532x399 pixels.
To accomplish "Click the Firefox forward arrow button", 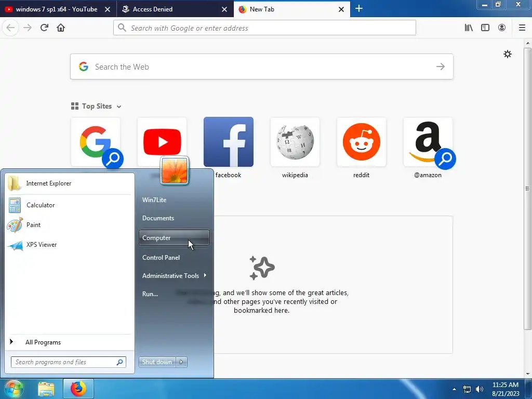I will coord(28,28).
